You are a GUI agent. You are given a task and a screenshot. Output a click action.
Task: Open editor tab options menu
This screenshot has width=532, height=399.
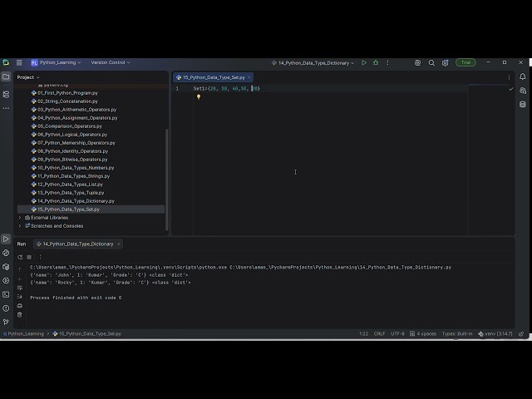509,77
